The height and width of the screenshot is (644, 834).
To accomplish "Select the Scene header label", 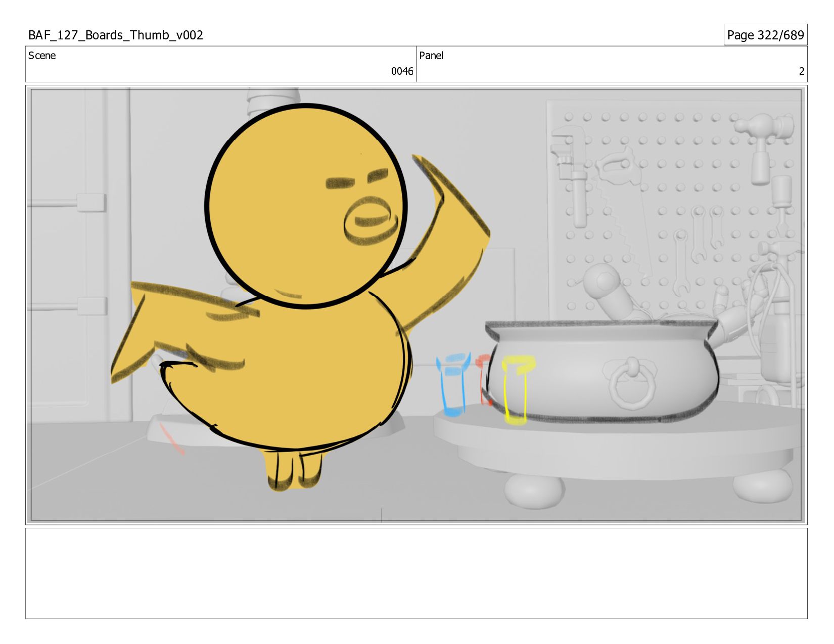I will tap(42, 56).
